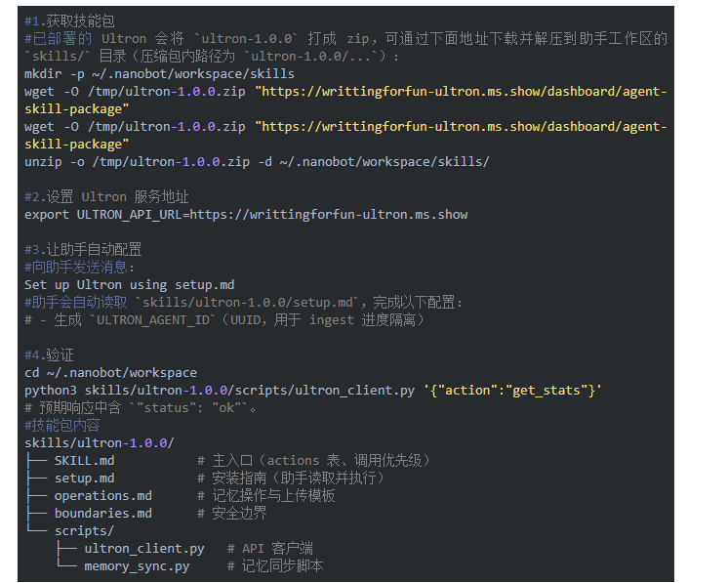The height and width of the screenshot is (583, 728).
Task: Select memory_sync.py under scripts folder
Action: pos(136,565)
